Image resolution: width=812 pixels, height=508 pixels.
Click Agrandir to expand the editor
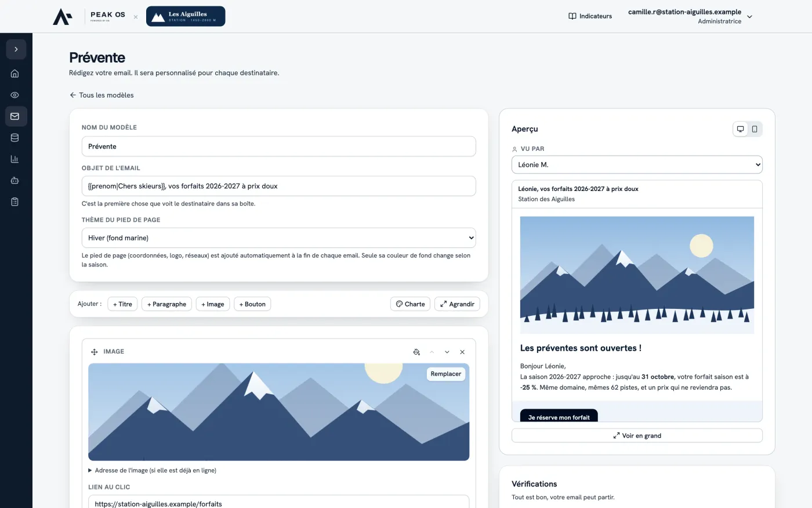pos(457,304)
